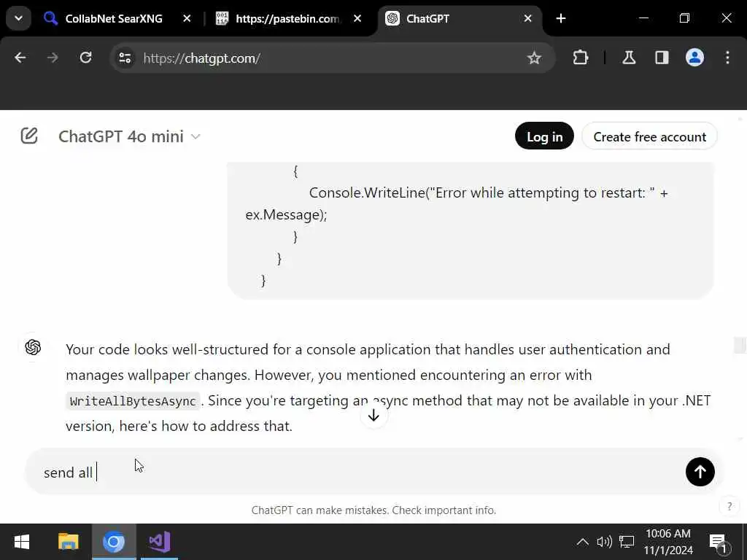The image size is (747, 560).
Task: Close the ChatGPT tab
Action: tap(528, 18)
